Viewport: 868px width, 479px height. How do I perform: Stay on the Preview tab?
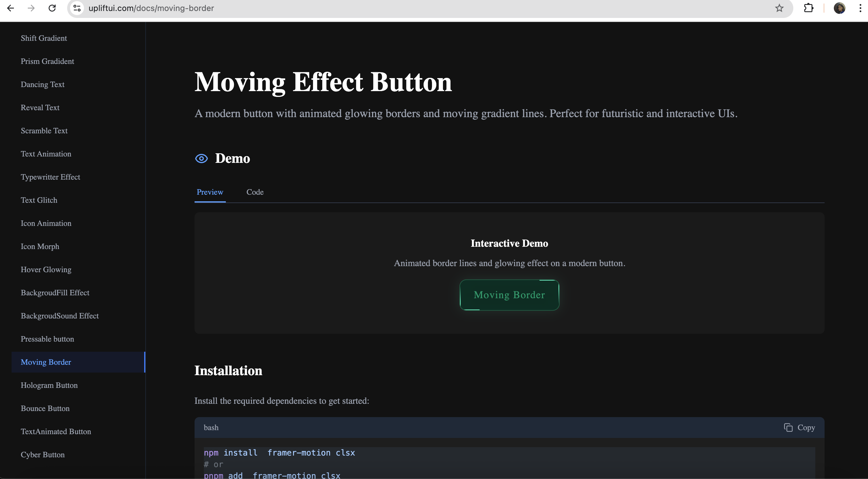tap(210, 192)
